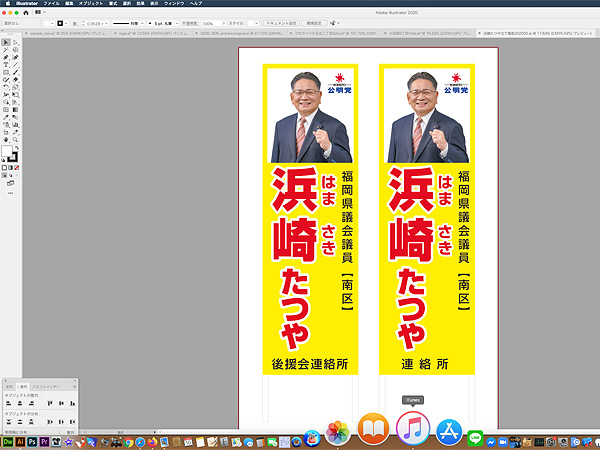
Task: Select the Gradient tool
Action: (15, 110)
